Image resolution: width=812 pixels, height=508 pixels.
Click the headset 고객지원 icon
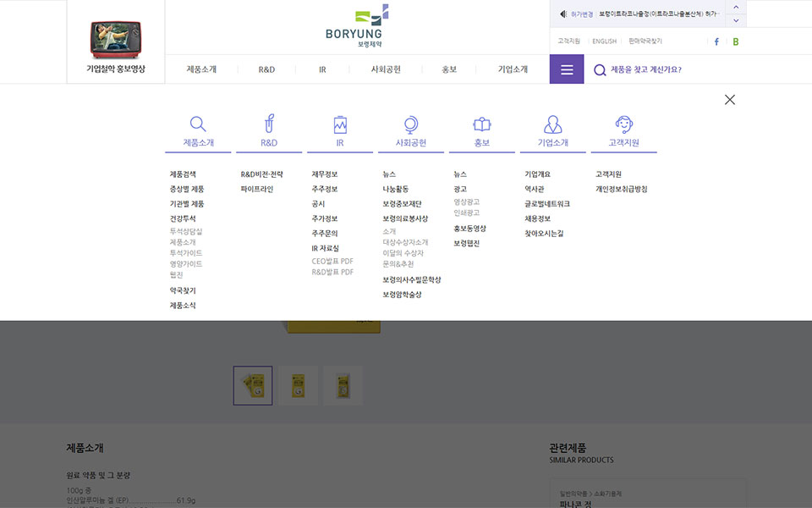[624, 124]
